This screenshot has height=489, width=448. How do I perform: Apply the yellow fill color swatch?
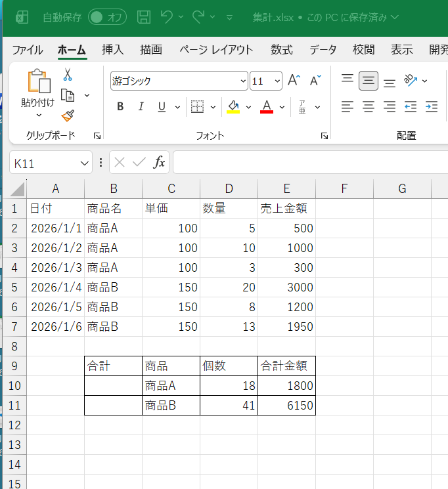[x=233, y=107]
